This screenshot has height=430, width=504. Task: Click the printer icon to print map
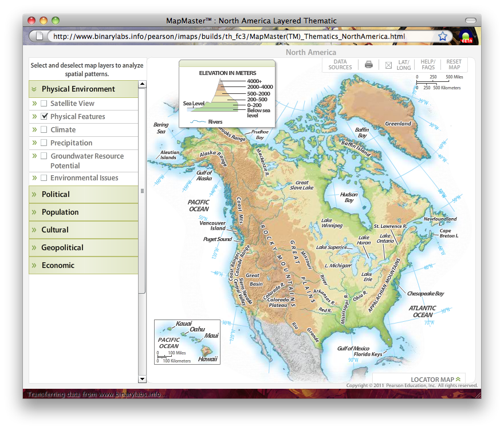click(x=369, y=65)
